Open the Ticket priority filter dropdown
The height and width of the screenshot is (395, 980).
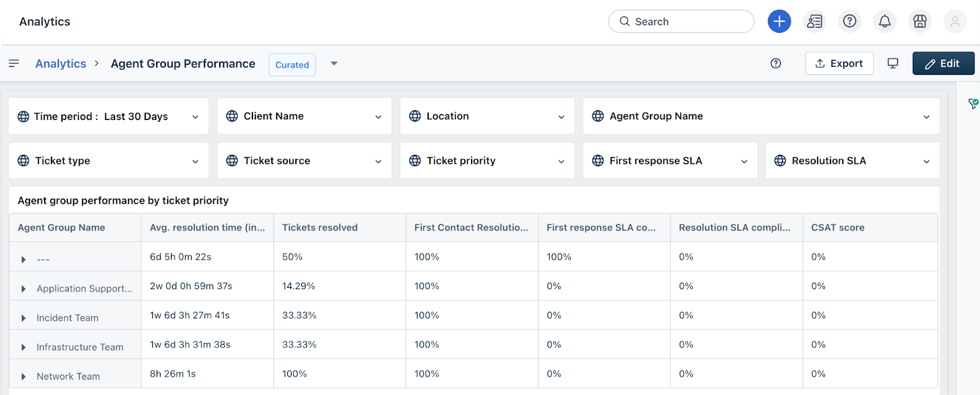point(487,161)
